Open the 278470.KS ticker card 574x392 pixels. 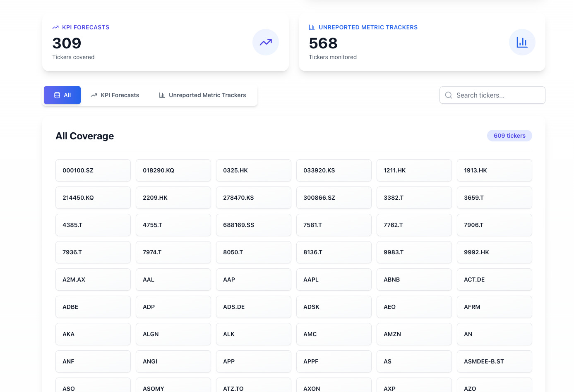[x=254, y=198]
